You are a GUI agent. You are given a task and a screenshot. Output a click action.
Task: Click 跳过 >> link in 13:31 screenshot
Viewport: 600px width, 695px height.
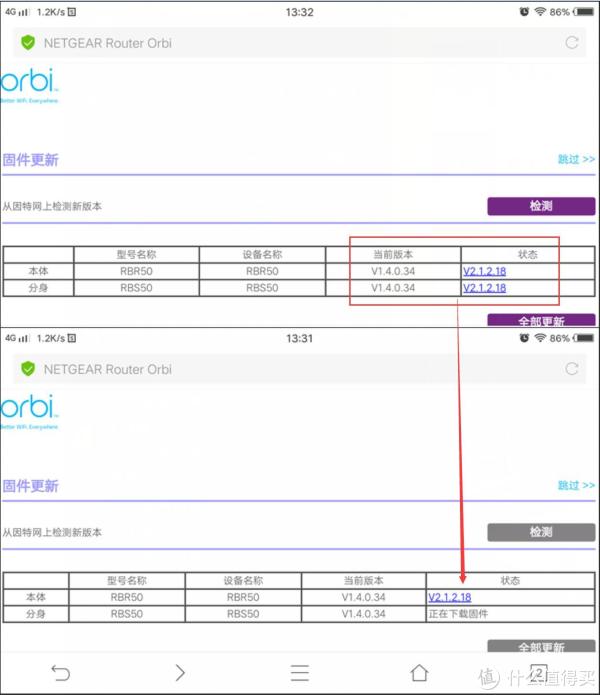pos(576,485)
